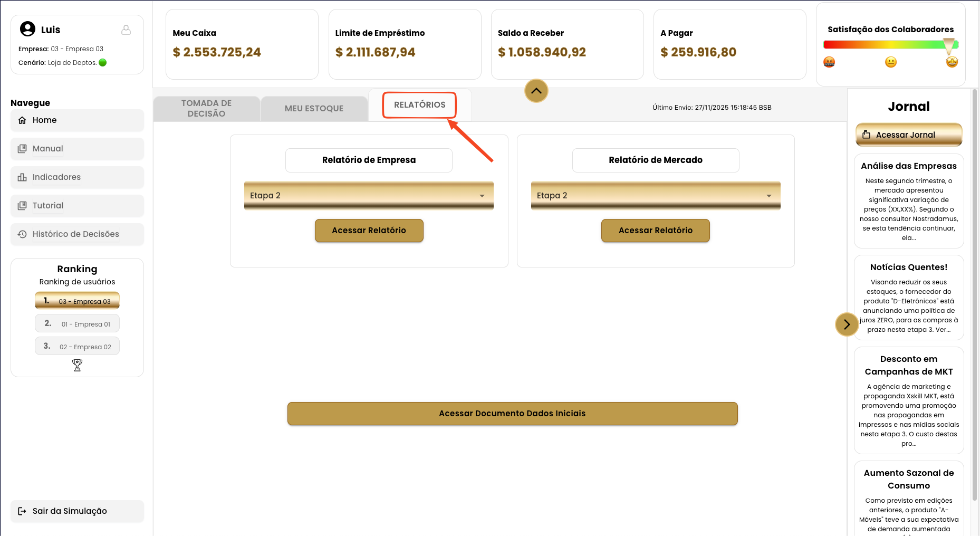Click the Satisfação dos Colaboradores title
Image resolution: width=980 pixels, height=536 pixels.
point(891,30)
